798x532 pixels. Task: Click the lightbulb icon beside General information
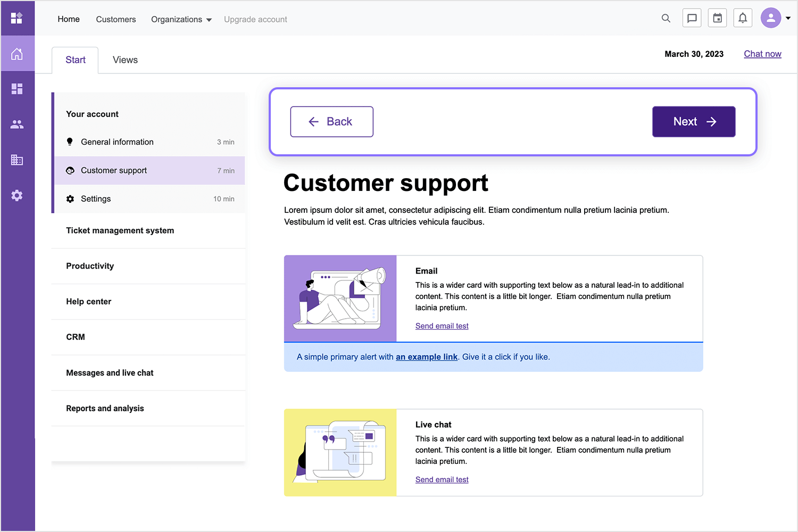70,142
